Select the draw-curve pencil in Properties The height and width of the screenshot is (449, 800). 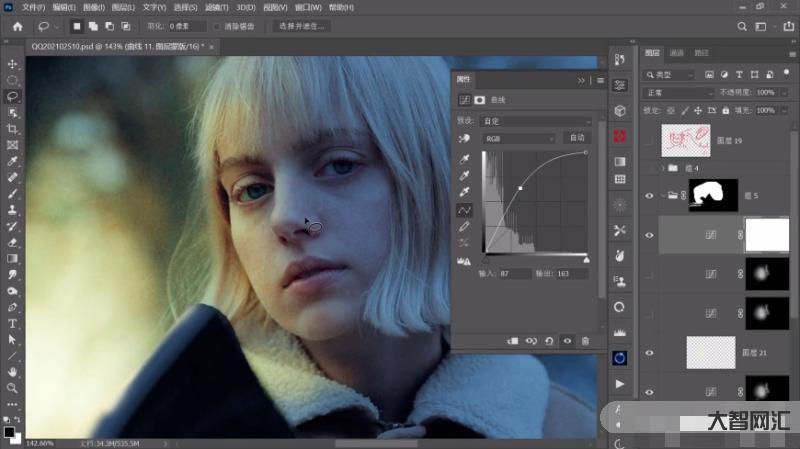tap(464, 227)
